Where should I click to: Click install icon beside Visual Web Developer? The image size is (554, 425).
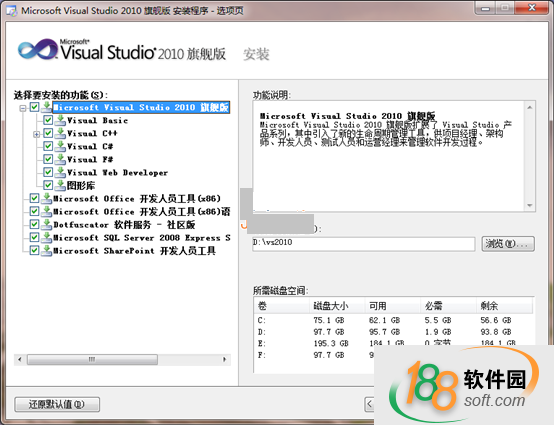60,172
